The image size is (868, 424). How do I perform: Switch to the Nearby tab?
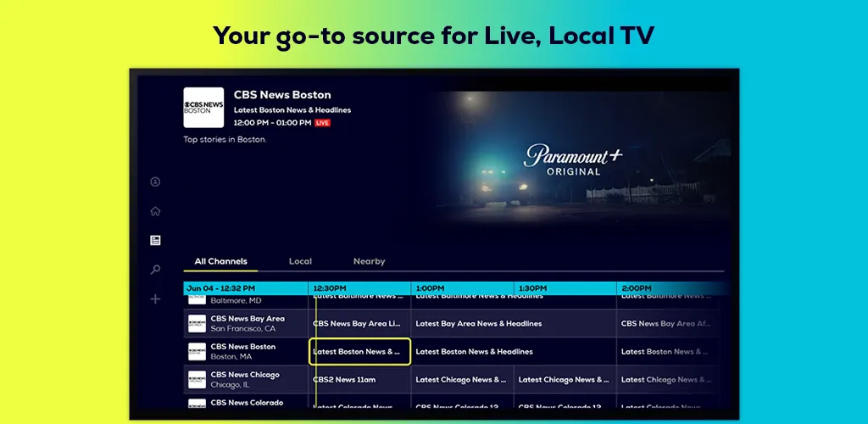pos(370,261)
